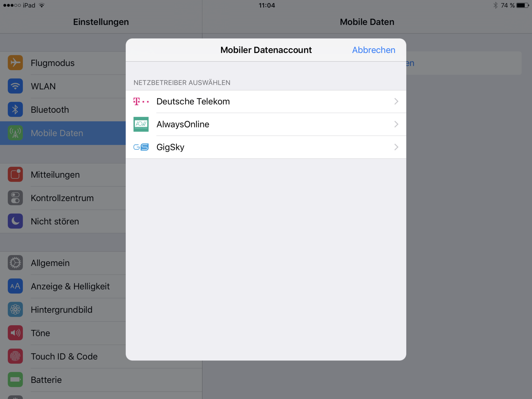Tap Abbrechen to cancel the dialog
The width and height of the screenshot is (532, 399).
click(374, 50)
